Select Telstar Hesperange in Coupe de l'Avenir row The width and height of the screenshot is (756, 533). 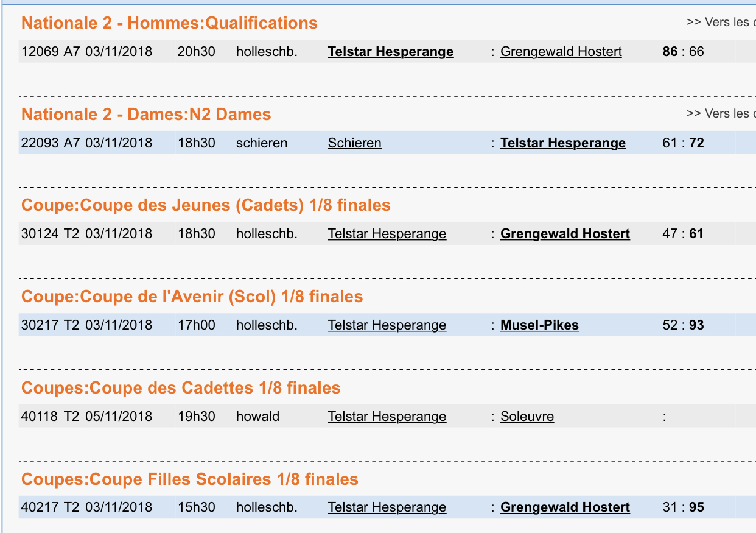387,325
